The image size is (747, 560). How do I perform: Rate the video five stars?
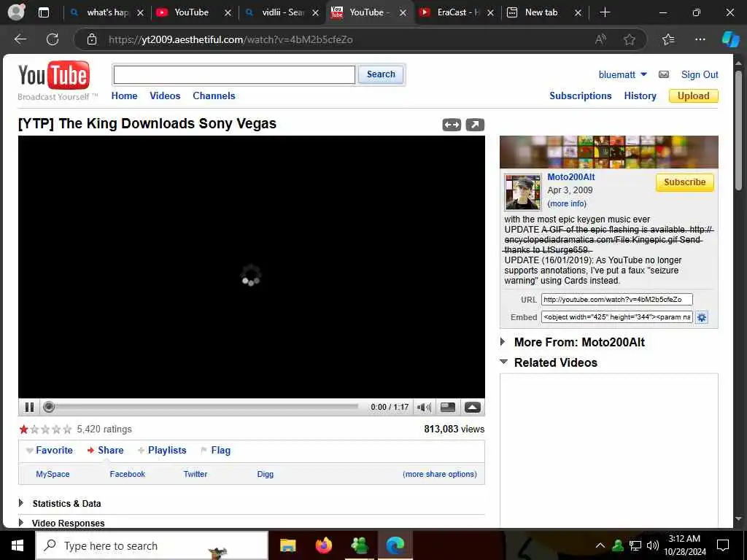67,429
